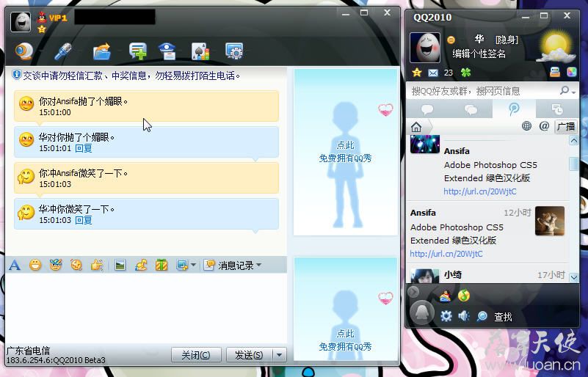Open the Ansifa post image thumbnail
This screenshot has width=588, height=377.
click(550, 221)
